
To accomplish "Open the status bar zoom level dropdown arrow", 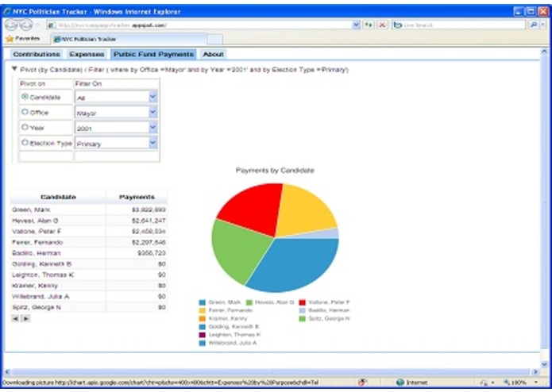I will (x=536, y=382).
